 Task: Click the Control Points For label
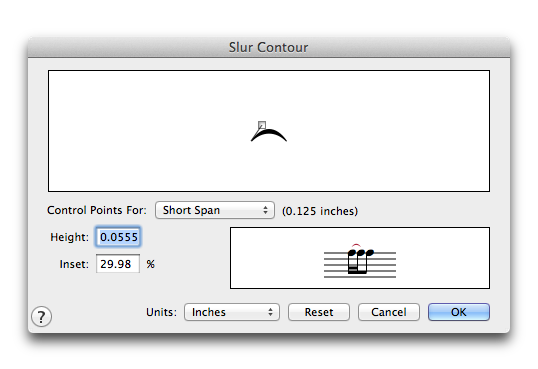[97, 210]
